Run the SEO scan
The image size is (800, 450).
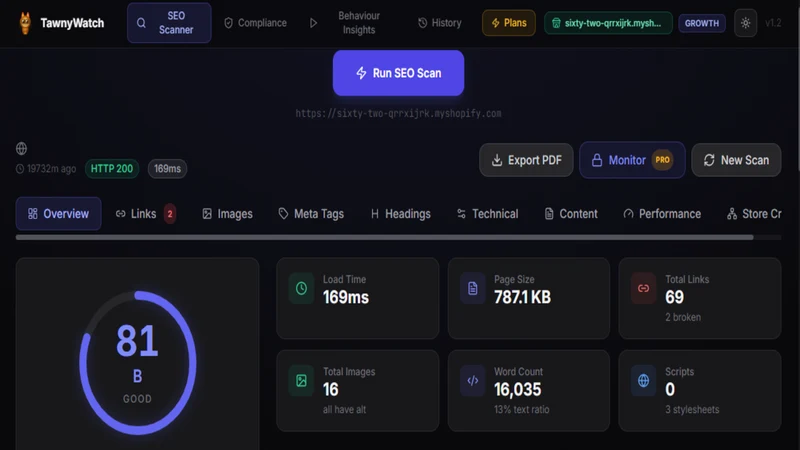tap(398, 73)
